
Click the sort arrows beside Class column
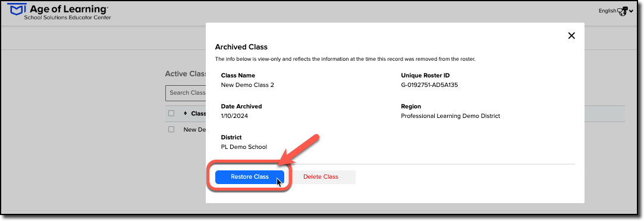(x=186, y=113)
